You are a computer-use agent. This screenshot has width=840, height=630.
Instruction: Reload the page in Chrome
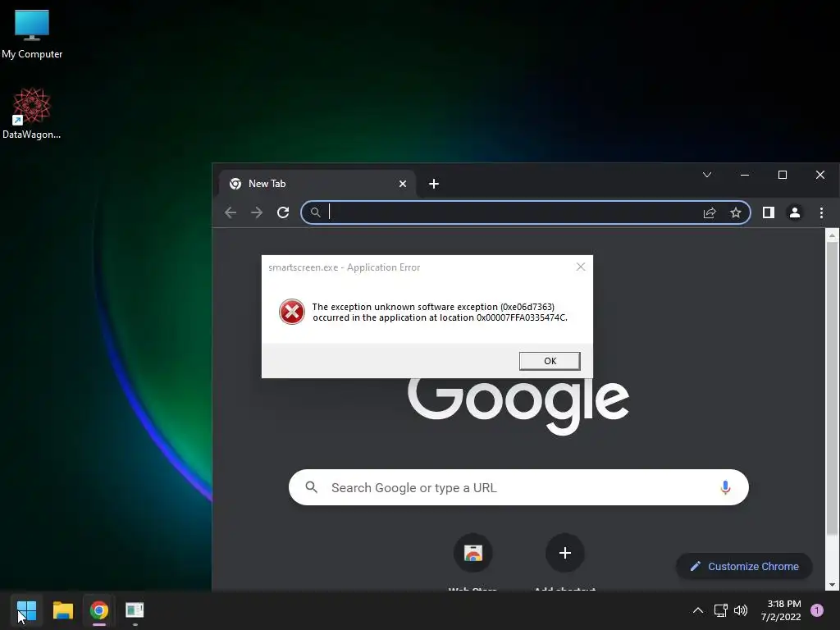tap(283, 212)
